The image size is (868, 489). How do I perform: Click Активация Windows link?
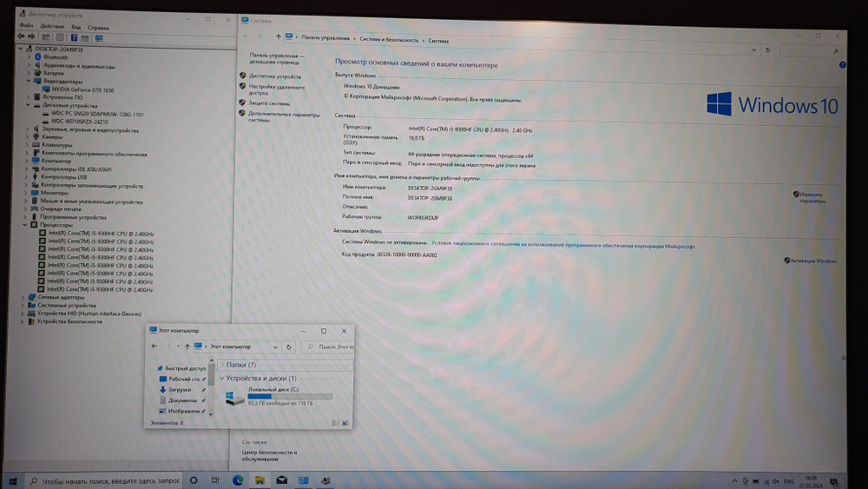click(x=814, y=261)
